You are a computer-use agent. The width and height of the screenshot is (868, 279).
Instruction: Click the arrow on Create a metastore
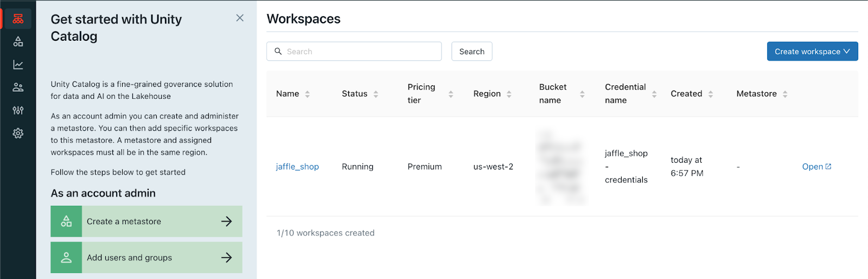click(x=227, y=221)
